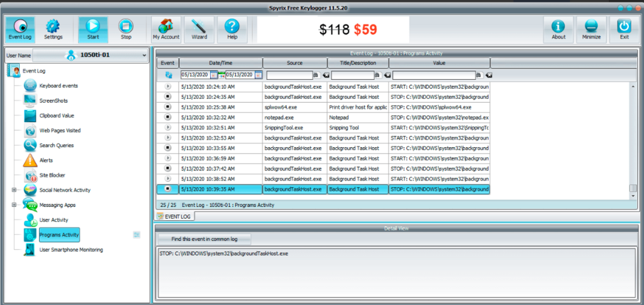Click the options icon beside Programs Activity
This screenshot has width=644, height=305.
[136, 235]
